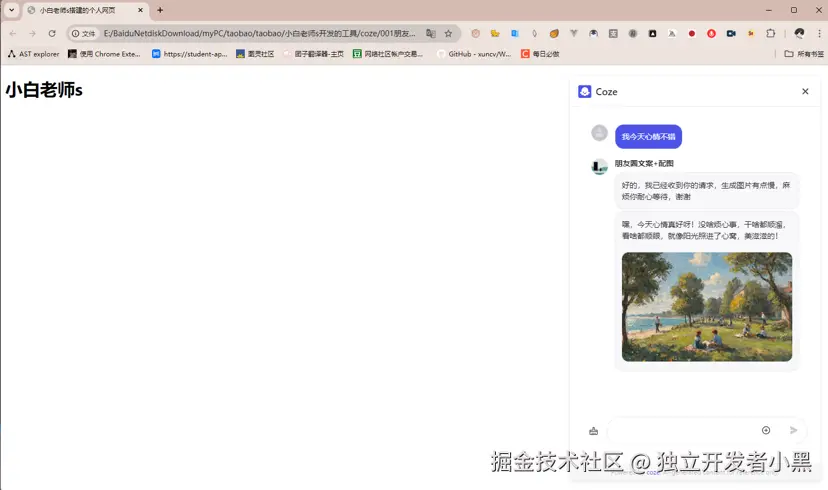
Task: Reload the page with the refresh icon
Action: point(52,33)
